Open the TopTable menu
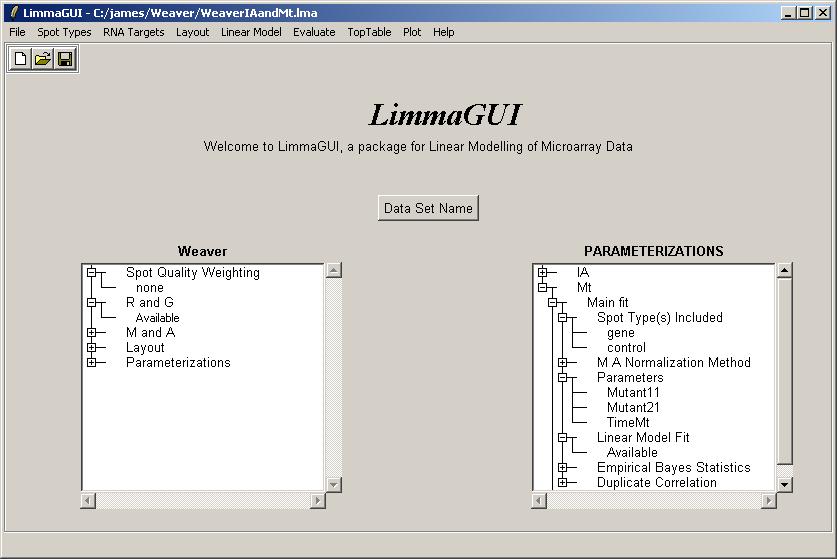This screenshot has height=559, width=837. click(x=369, y=32)
